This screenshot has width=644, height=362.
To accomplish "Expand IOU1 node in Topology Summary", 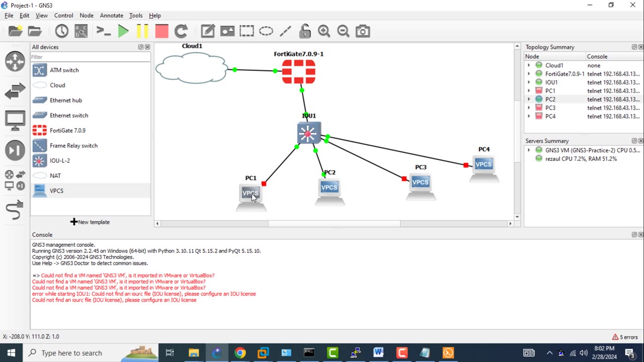I will 529,82.
